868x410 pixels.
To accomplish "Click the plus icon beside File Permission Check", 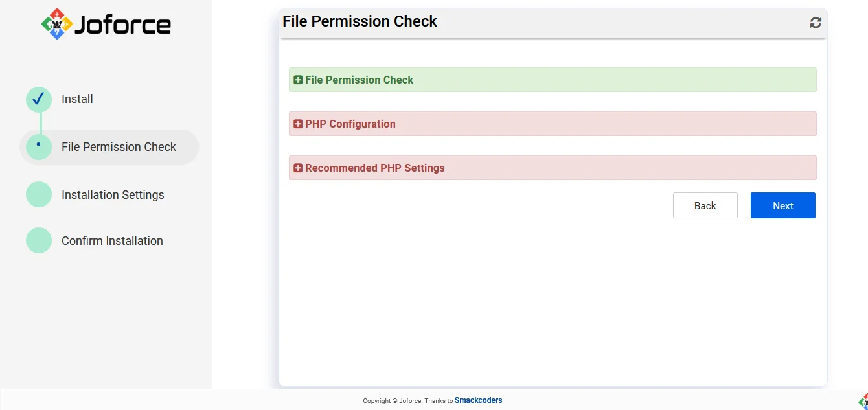I will 298,80.
